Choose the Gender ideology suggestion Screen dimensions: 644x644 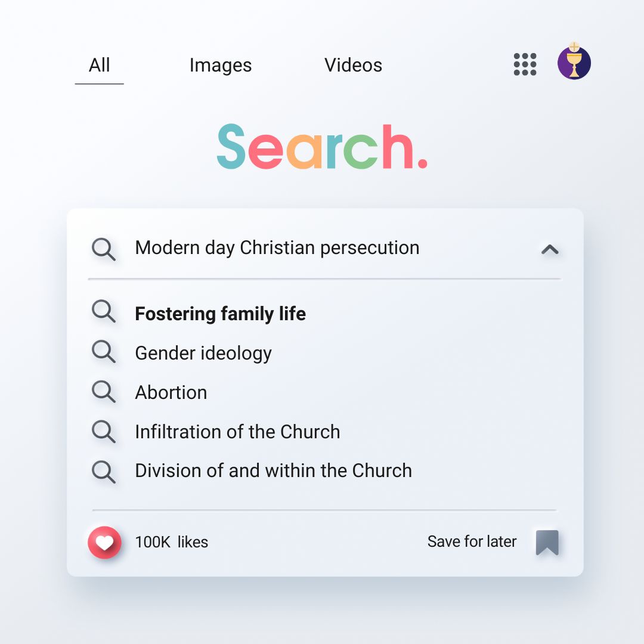(203, 353)
